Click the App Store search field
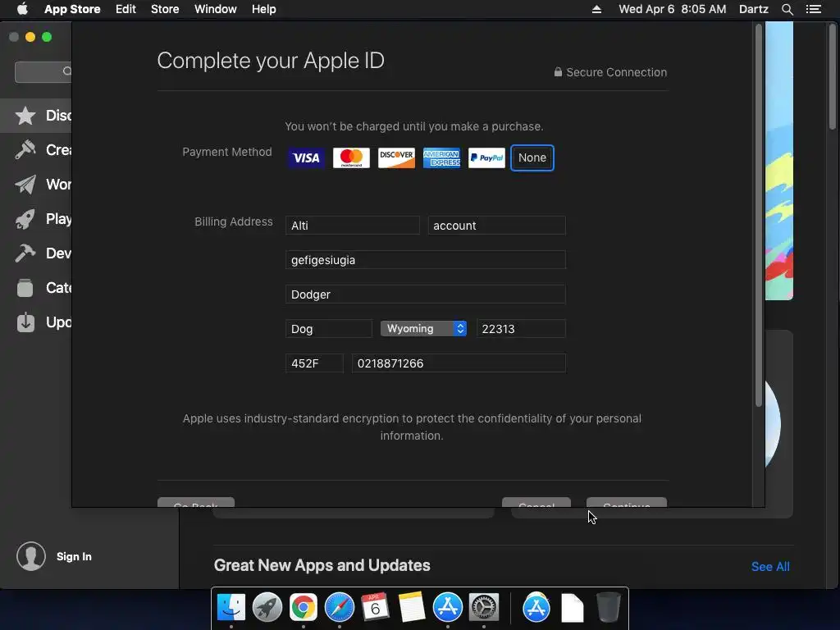This screenshot has height=630, width=840. [43, 72]
